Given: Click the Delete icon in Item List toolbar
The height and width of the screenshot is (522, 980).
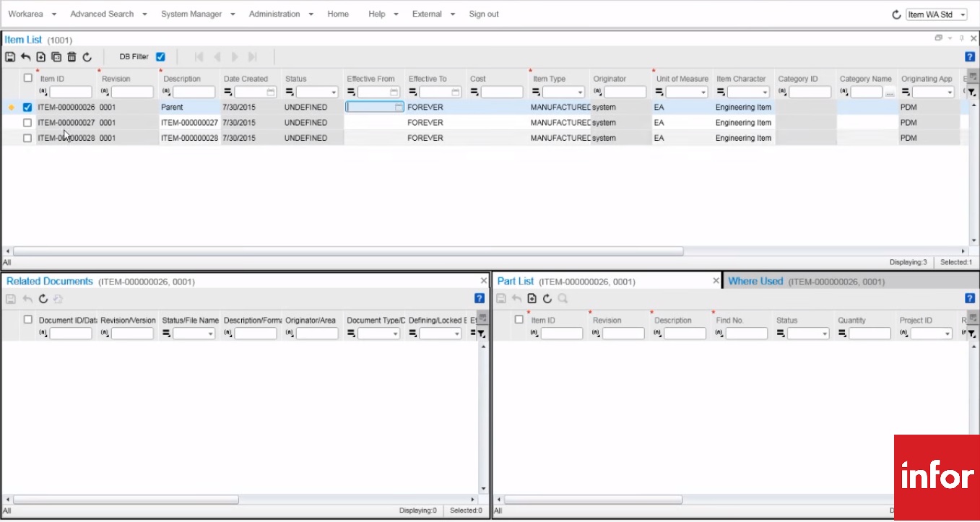Looking at the screenshot, I should click(x=71, y=56).
